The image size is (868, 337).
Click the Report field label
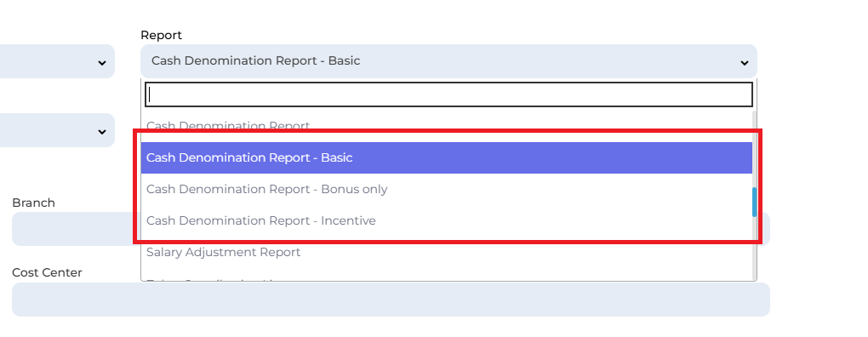click(161, 35)
